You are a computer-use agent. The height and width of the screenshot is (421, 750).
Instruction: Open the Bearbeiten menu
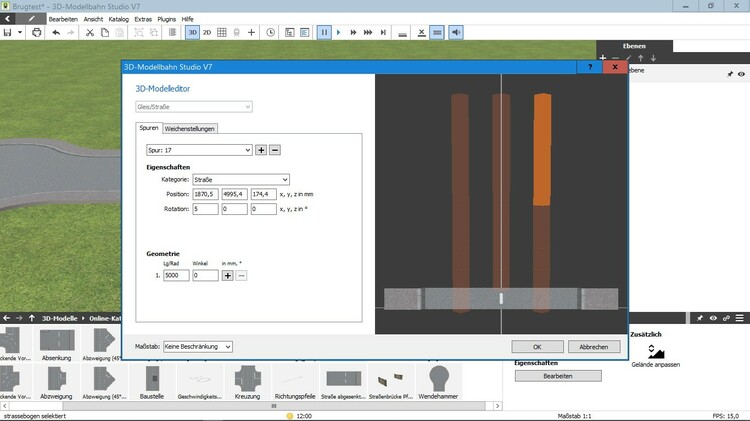pos(63,19)
